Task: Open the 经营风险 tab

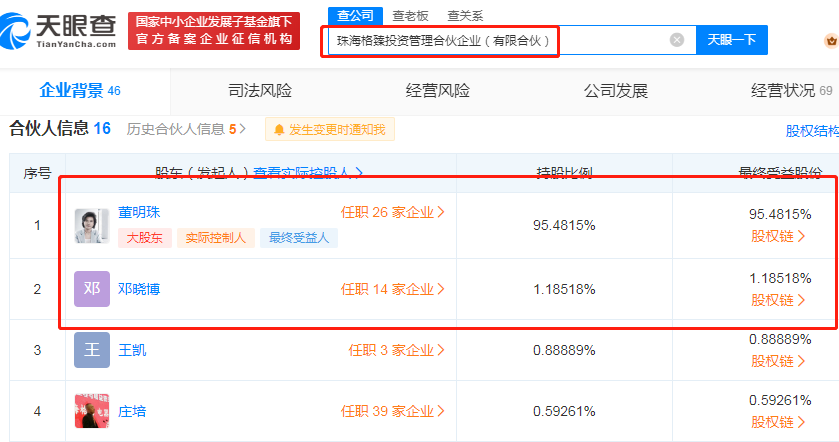Action: 437,91
